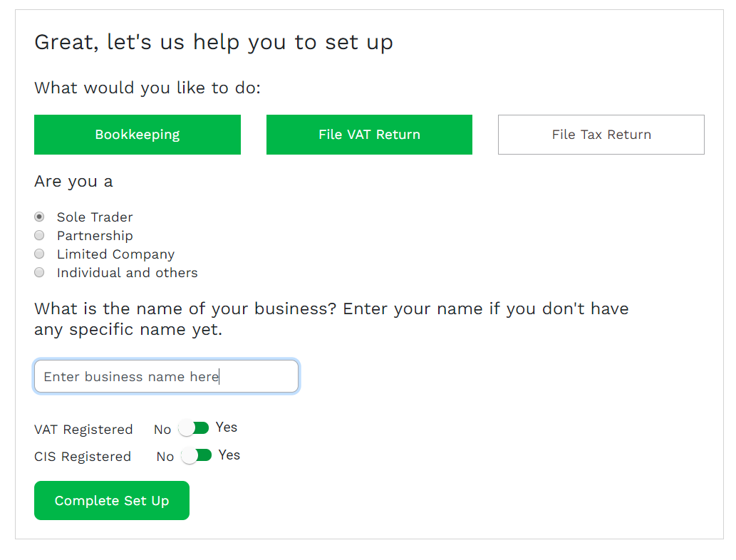Screen dimensions: 736x560
Task: Click the Partnership label text
Action: pyautogui.click(x=95, y=236)
